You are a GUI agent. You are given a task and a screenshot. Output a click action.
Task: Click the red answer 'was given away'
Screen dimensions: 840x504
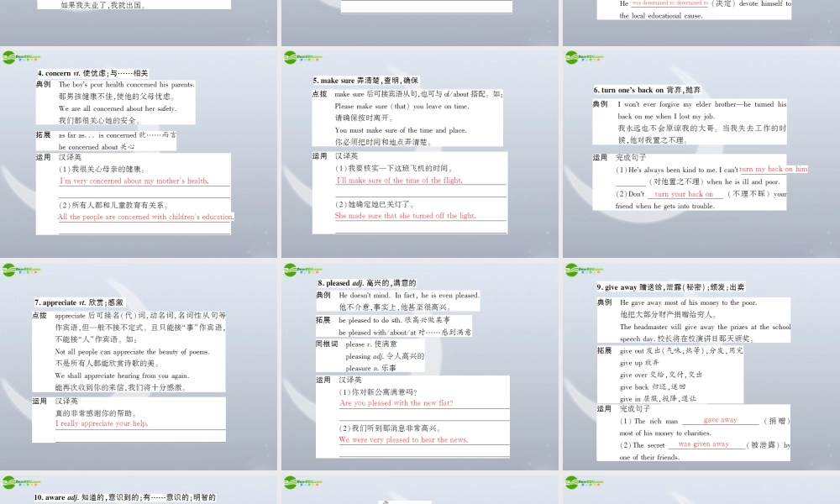click(x=703, y=444)
